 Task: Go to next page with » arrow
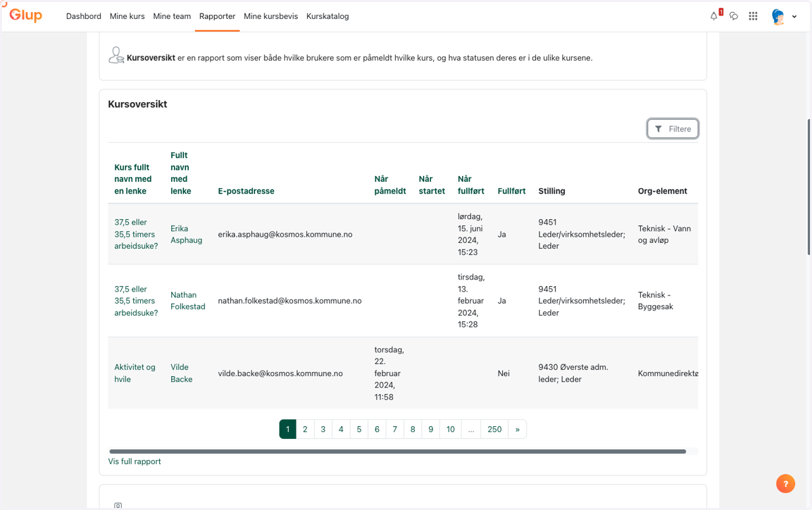click(x=518, y=430)
